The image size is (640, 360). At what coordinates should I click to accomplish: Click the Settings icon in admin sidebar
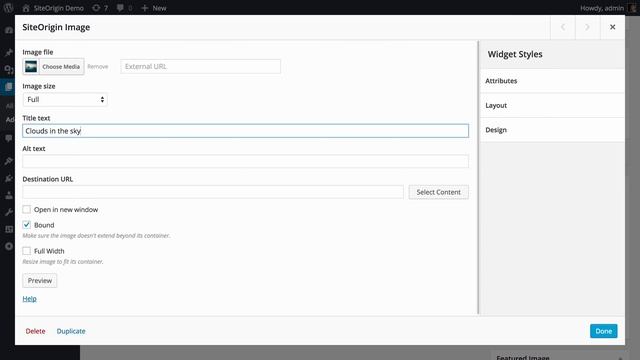pos(9,229)
